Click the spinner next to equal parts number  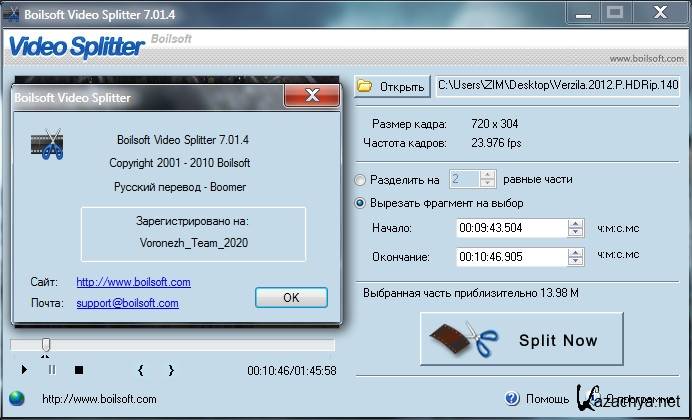coord(487,180)
